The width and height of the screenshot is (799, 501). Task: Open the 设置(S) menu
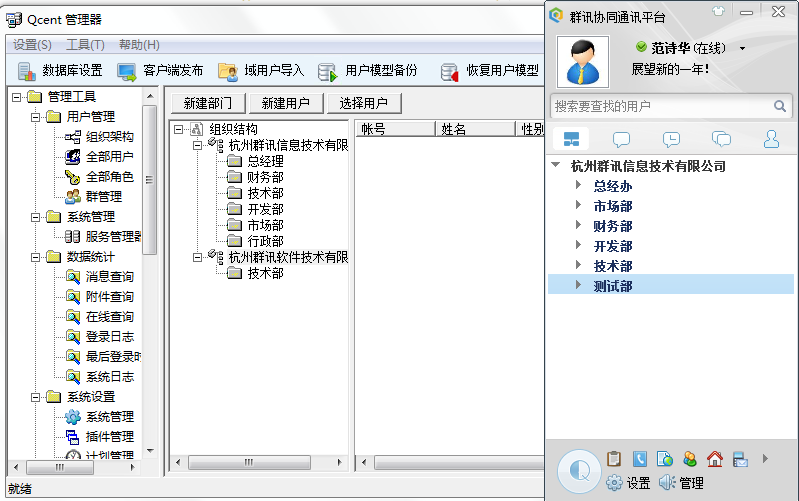32,45
